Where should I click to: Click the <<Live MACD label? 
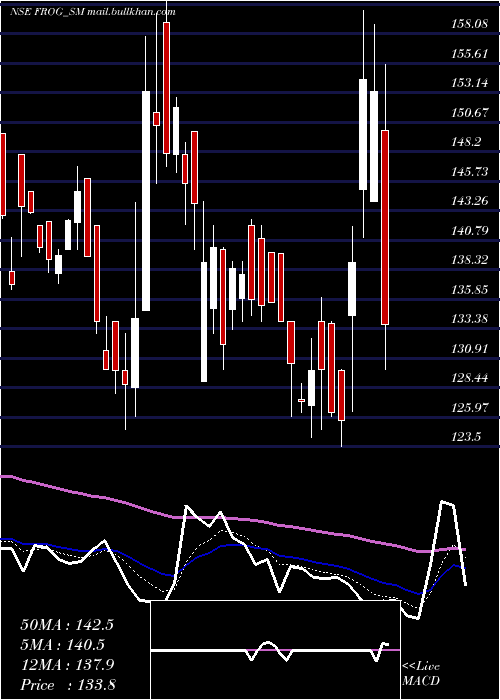[421, 674]
